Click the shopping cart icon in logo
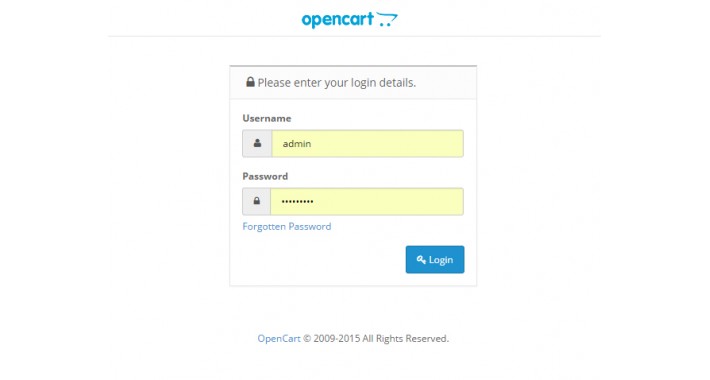 387,19
